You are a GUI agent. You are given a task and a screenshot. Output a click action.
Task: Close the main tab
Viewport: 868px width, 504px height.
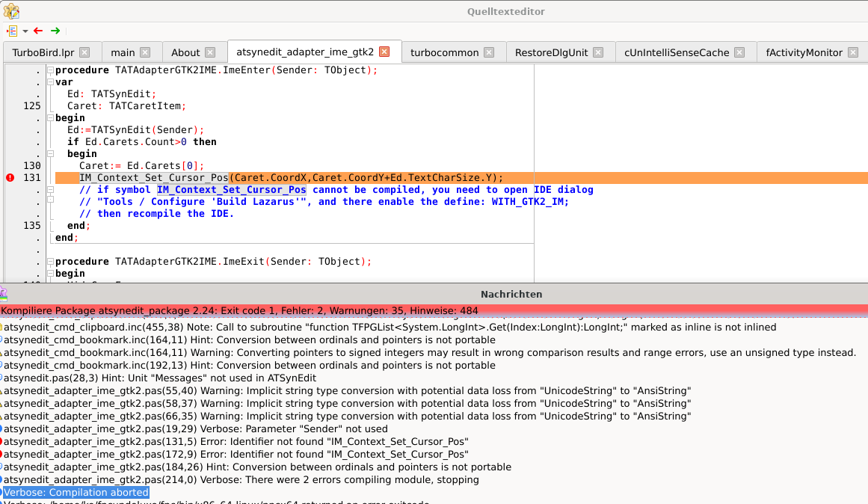(145, 52)
